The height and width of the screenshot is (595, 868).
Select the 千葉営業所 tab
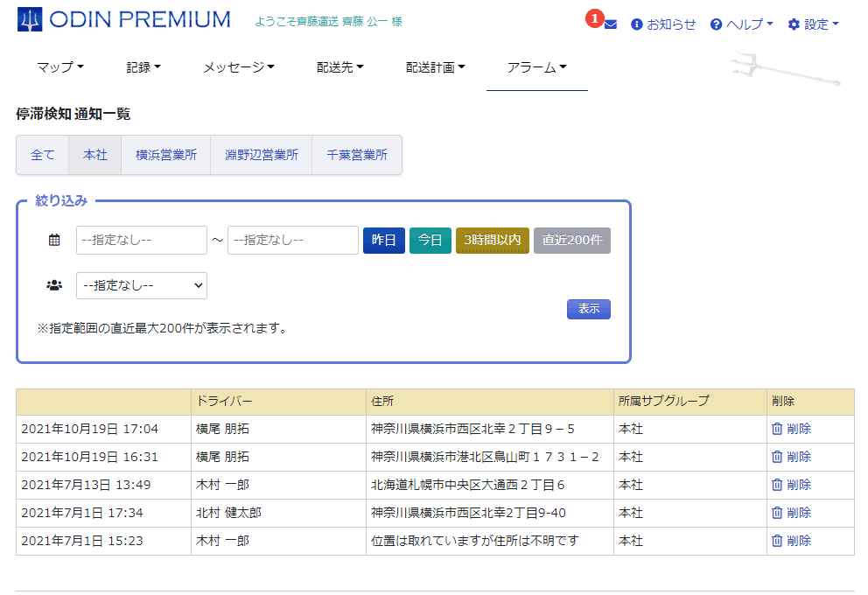[356, 155]
